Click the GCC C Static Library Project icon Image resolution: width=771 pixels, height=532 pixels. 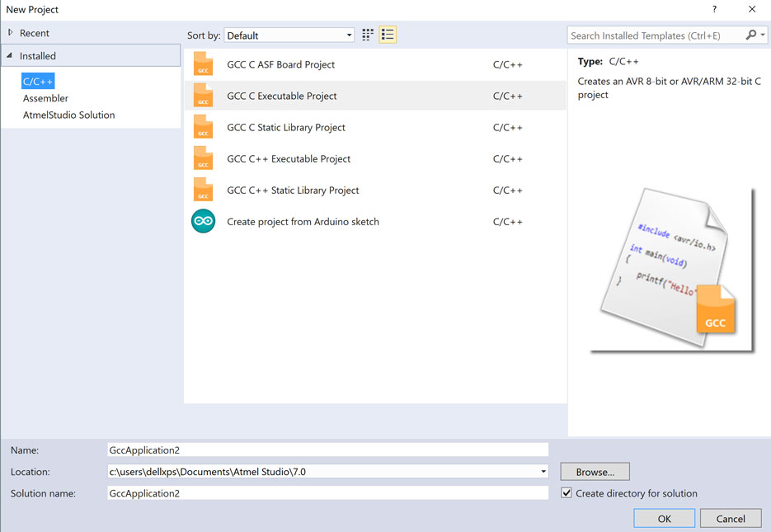(x=203, y=127)
